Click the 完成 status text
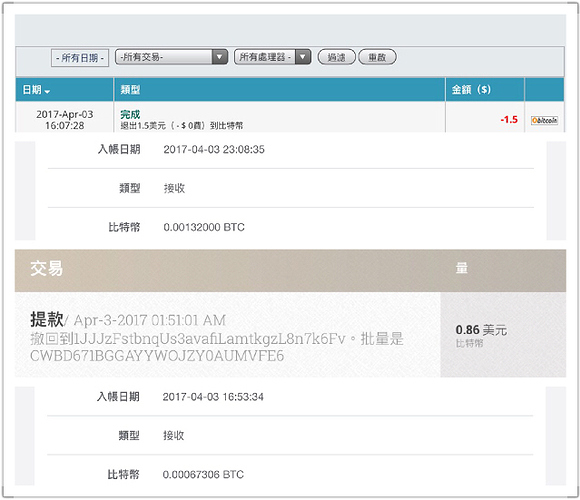 pyautogui.click(x=130, y=114)
